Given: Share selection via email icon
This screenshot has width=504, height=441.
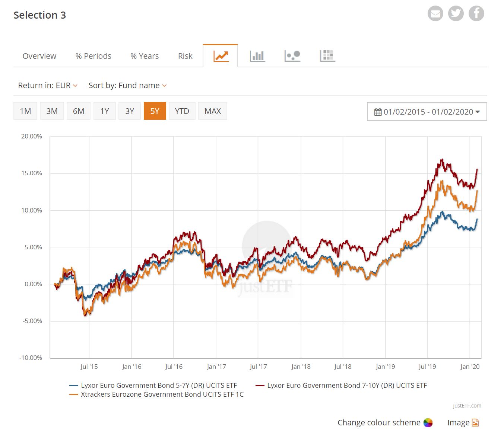Looking at the screenshot, I should click(x=435, y=14).
